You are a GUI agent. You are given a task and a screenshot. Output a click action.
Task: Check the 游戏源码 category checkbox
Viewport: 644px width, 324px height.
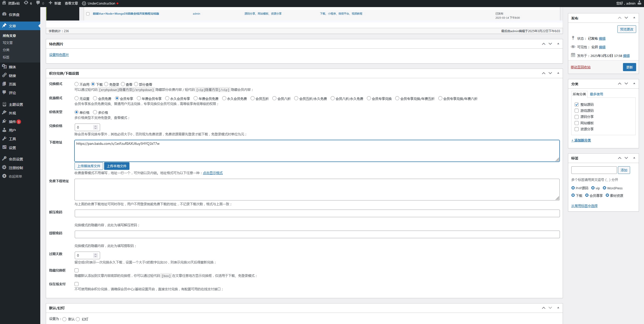[x=576, y=111]
